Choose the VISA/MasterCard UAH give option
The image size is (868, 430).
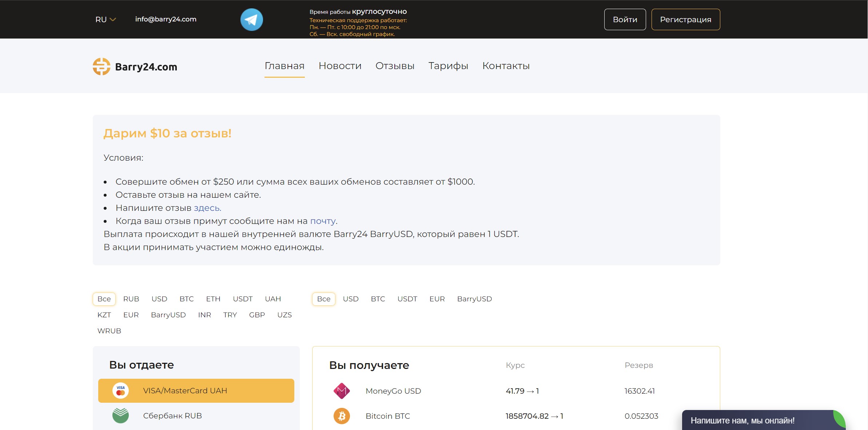[x=196, y=391]
